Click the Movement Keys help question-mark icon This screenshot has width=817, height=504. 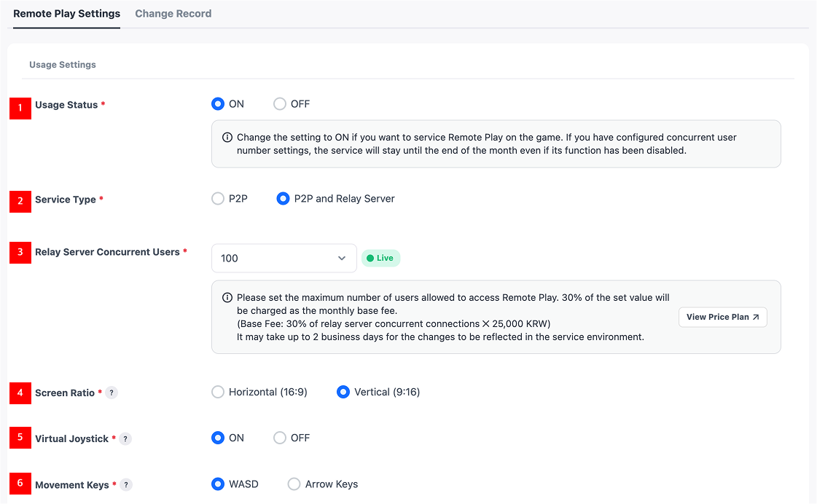pos(126,484)
